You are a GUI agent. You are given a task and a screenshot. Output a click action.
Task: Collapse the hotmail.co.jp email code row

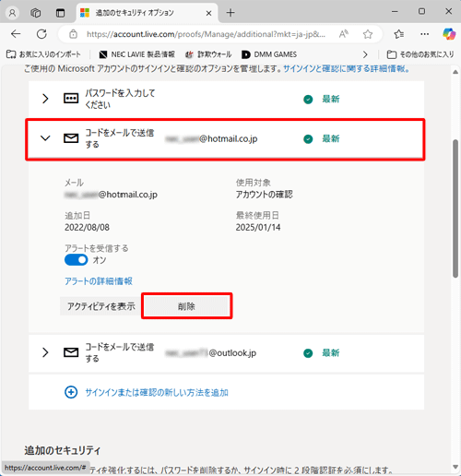coord(45,138)
